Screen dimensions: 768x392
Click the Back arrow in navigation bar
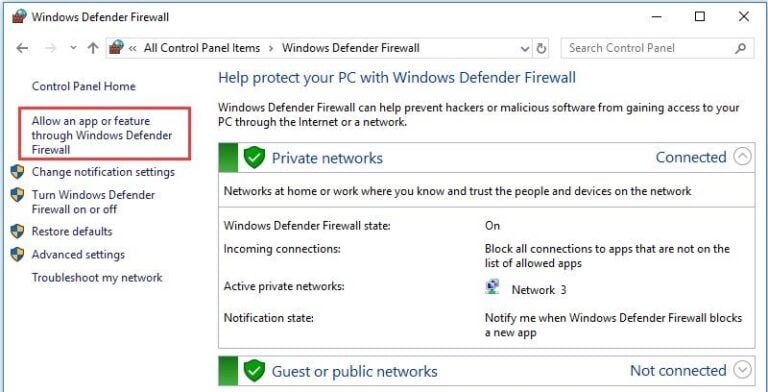[x=22, y=48]
